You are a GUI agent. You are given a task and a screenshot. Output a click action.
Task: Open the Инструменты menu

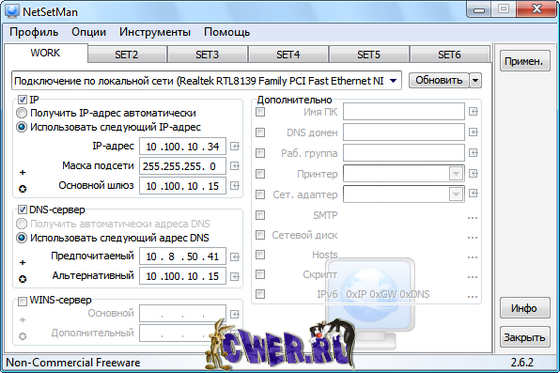(155, 32)
